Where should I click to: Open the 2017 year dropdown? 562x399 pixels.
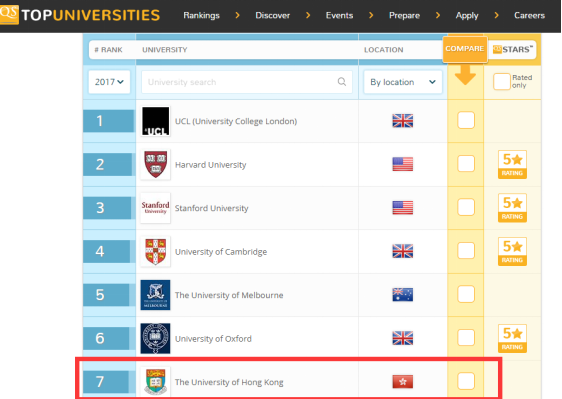coord(109,82)
